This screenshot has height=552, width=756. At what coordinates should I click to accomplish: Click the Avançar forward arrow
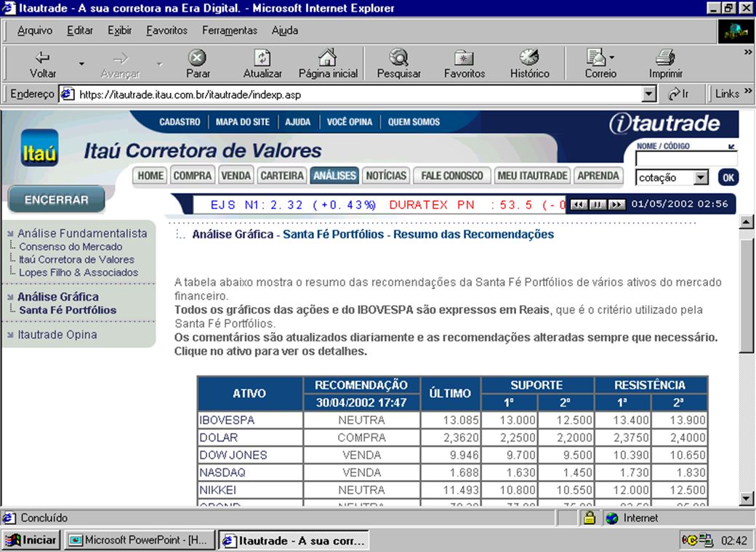[121, 64]
